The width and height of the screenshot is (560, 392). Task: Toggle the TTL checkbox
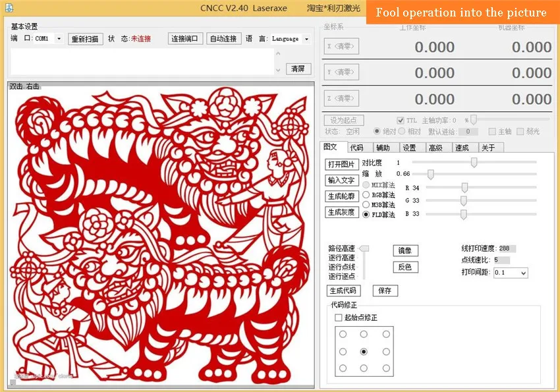point(401,121)
